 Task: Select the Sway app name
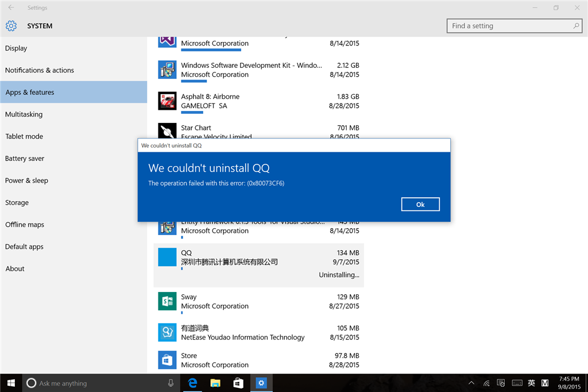pos(188,297)
